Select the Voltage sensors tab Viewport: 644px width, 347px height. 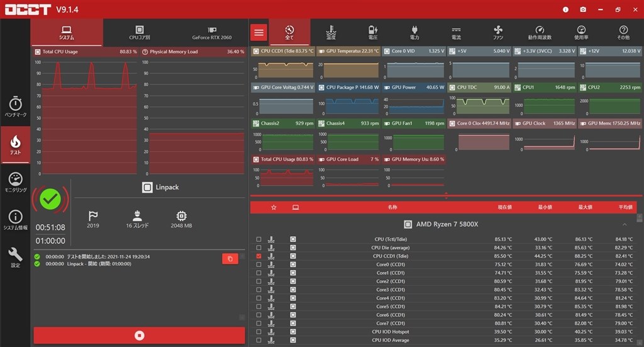373,33
